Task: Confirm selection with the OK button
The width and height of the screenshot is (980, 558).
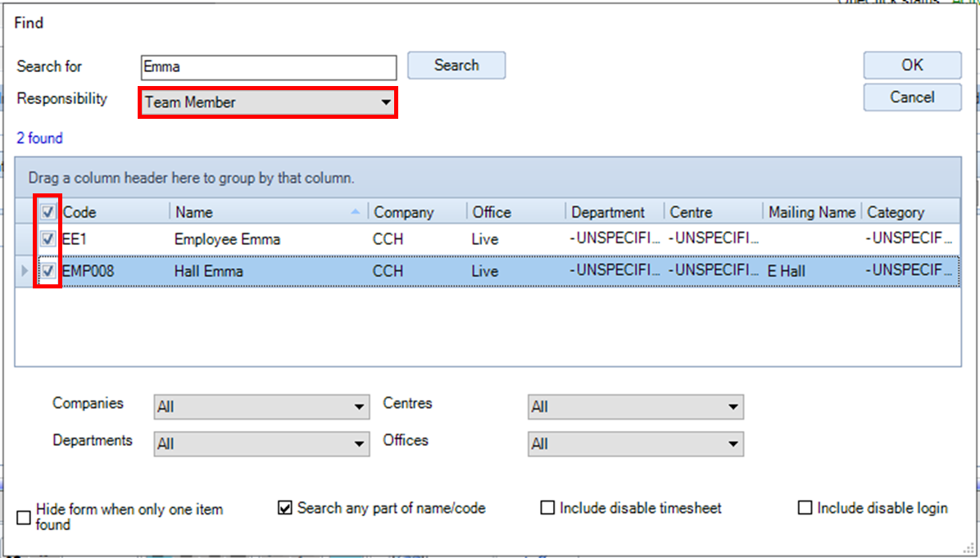Action: 912,65
